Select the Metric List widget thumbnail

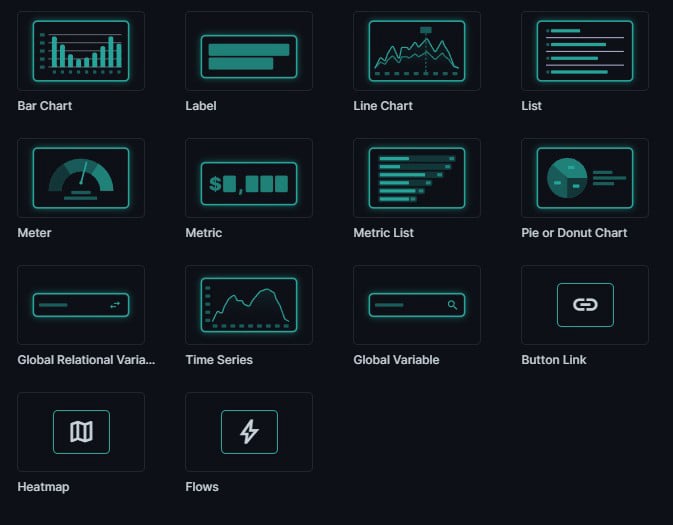417,178
